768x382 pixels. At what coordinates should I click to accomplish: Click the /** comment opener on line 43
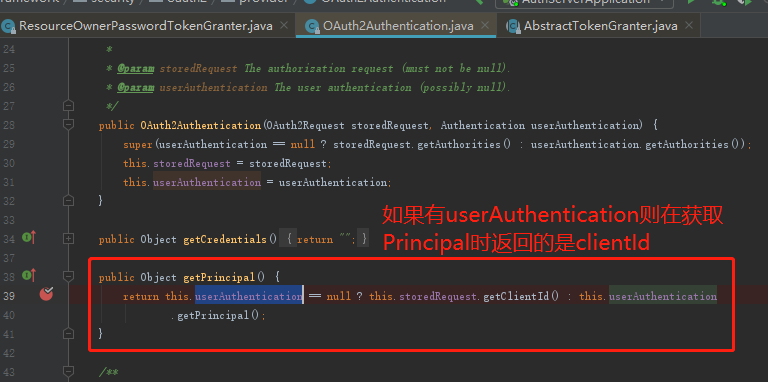[108, 372]
